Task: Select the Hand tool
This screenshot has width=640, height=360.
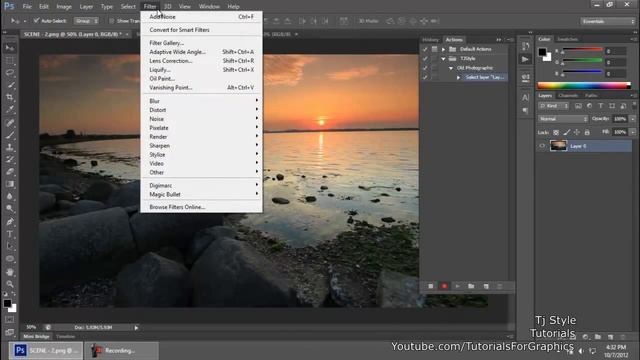Action: coord(10,272)
